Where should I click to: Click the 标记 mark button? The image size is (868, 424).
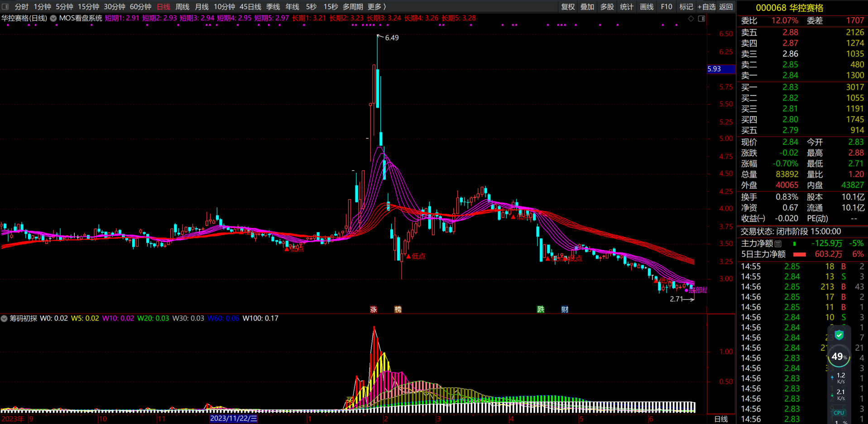[686, 7]
